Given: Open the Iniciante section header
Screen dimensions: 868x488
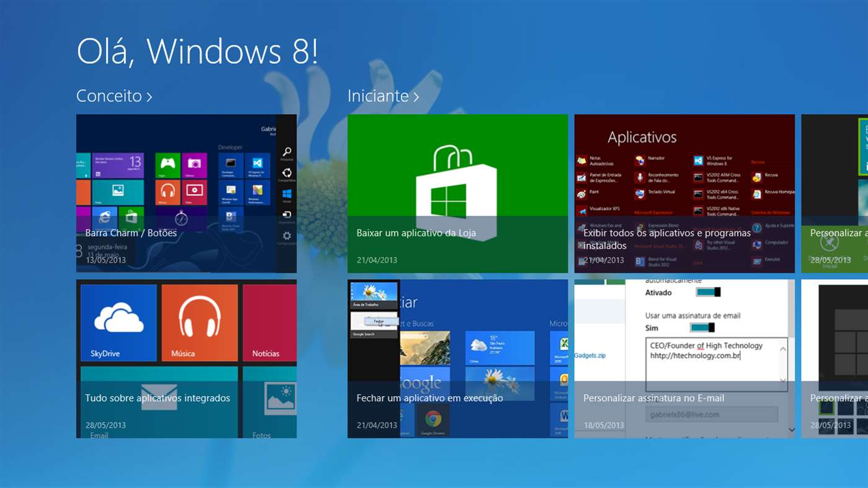Looking at the screenshot, I should pos(383,96).
